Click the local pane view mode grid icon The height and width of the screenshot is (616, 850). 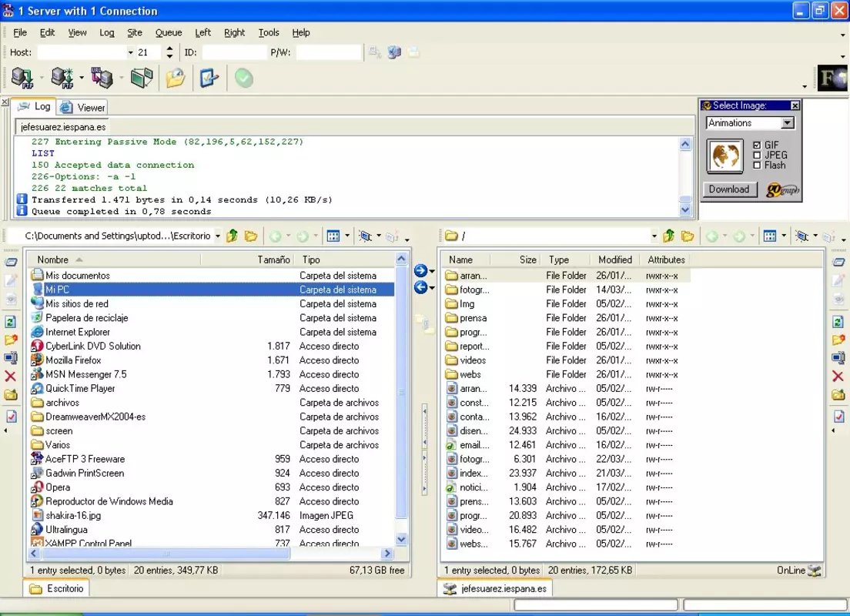(333, 236)
